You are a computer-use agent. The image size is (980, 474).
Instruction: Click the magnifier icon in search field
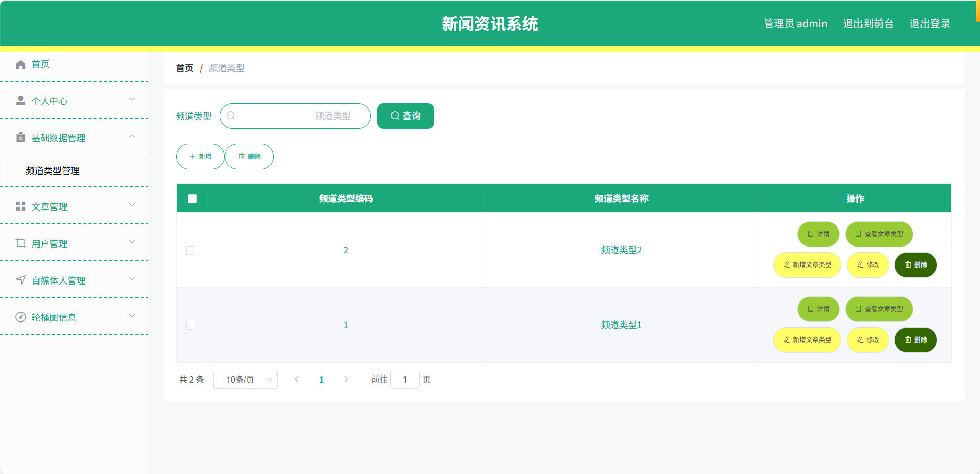tap(231, 116)
